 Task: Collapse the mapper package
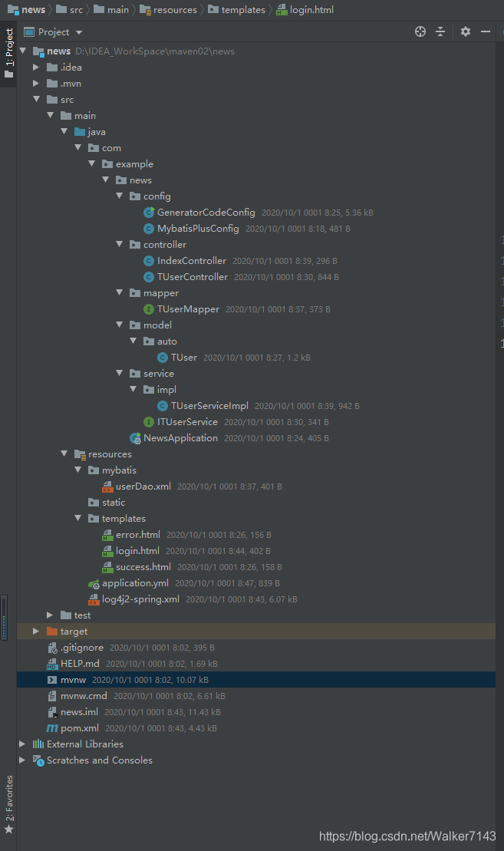tap(120, 292)
